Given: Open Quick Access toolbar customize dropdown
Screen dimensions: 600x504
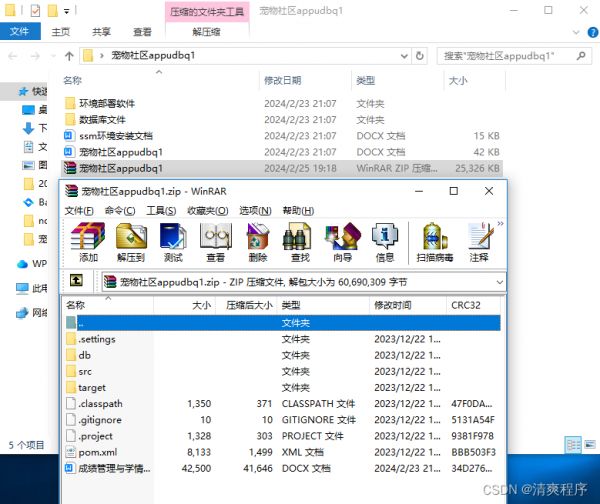Looking at the screenshot, I should tap(67, 11).
